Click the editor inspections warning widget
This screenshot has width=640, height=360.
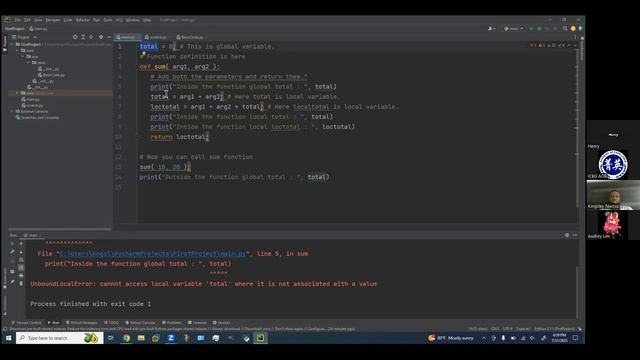tap(548, 45)
